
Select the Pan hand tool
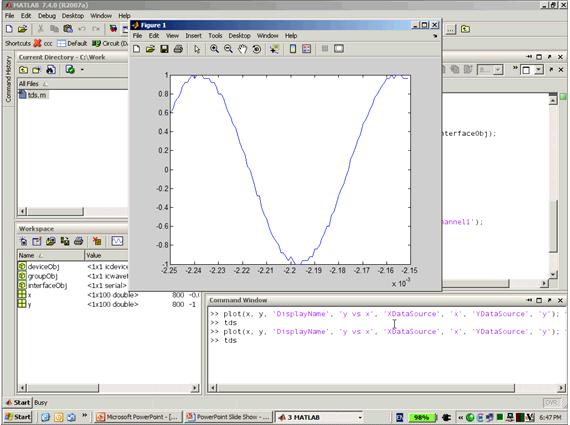(242, 49)
